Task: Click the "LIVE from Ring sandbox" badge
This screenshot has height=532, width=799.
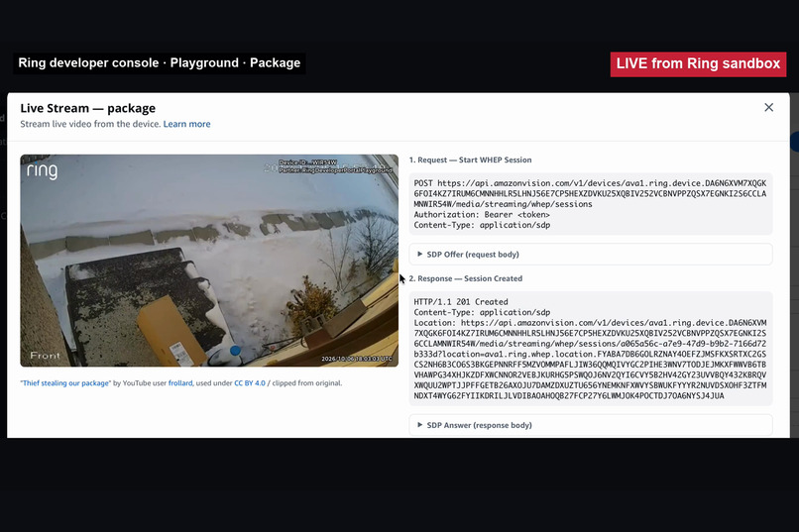Action: (698, 64)
